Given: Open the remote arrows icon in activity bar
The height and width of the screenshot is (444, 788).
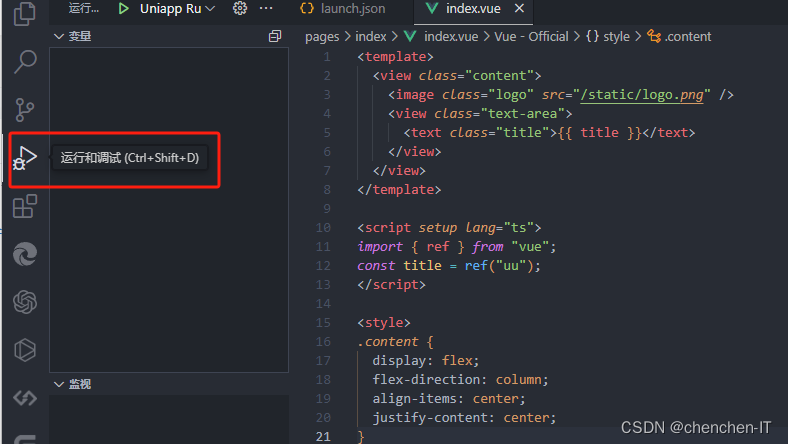Looking at the screenshot, I should [x=25, y=398].
